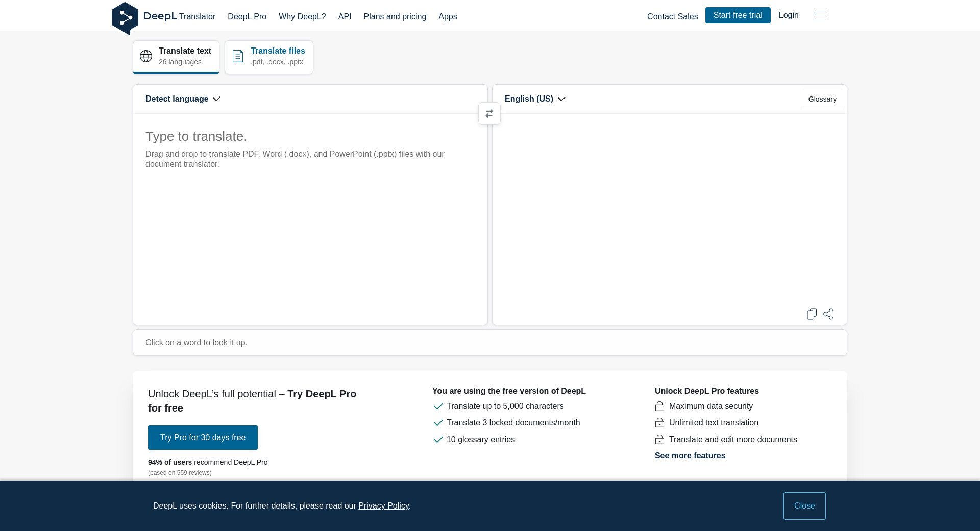Close the cookie notice banner
This screenshot has width=980, height=531.
coord(804,506)
